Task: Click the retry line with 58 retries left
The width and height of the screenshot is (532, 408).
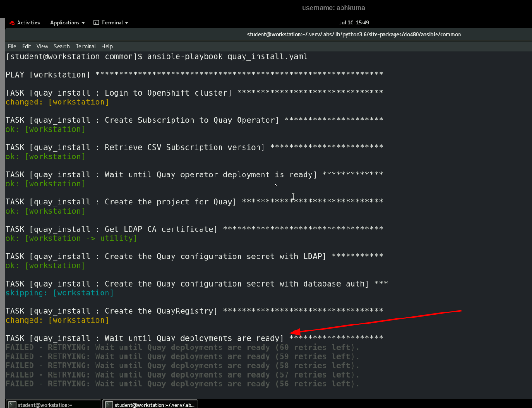Action: click(182, 366)
